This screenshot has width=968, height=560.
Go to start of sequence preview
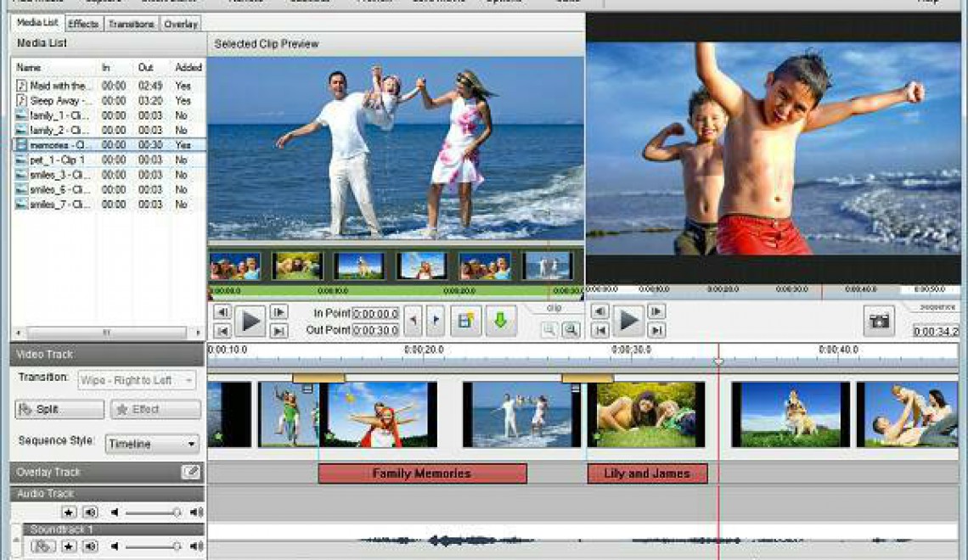(599, 331)
